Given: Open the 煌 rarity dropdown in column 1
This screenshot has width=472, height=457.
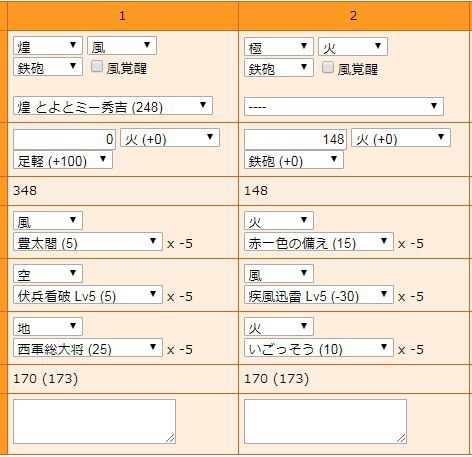Looking at the screenshot, I should 48,46.
